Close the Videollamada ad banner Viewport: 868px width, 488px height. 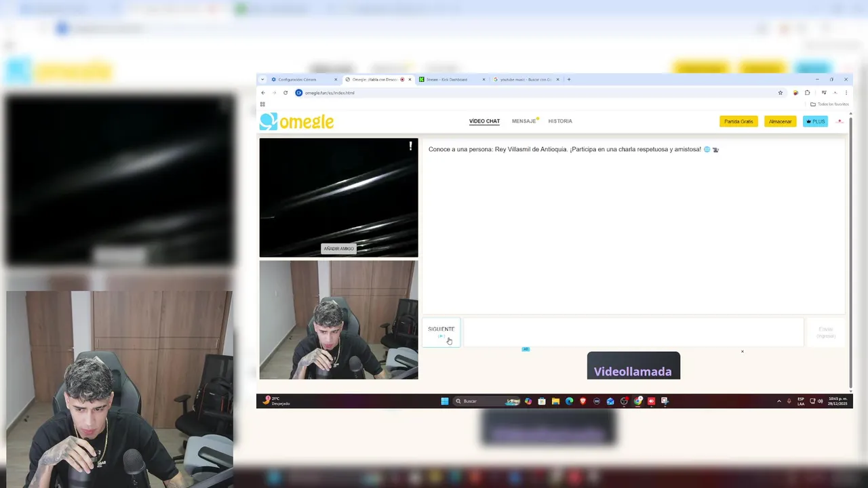743,351
